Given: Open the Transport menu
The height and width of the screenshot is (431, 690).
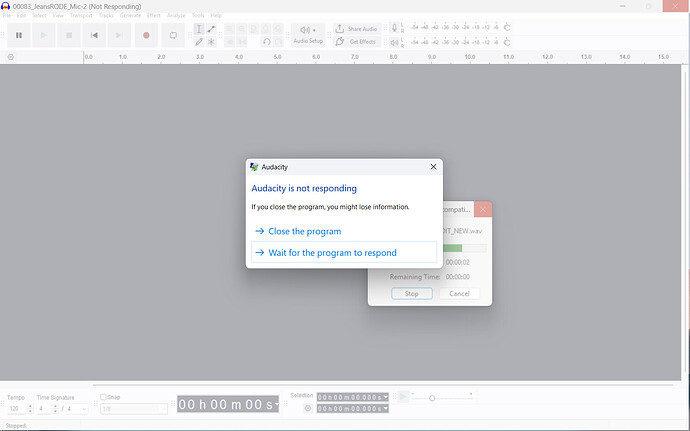Looking at the screenshot, I should (81, 15).
